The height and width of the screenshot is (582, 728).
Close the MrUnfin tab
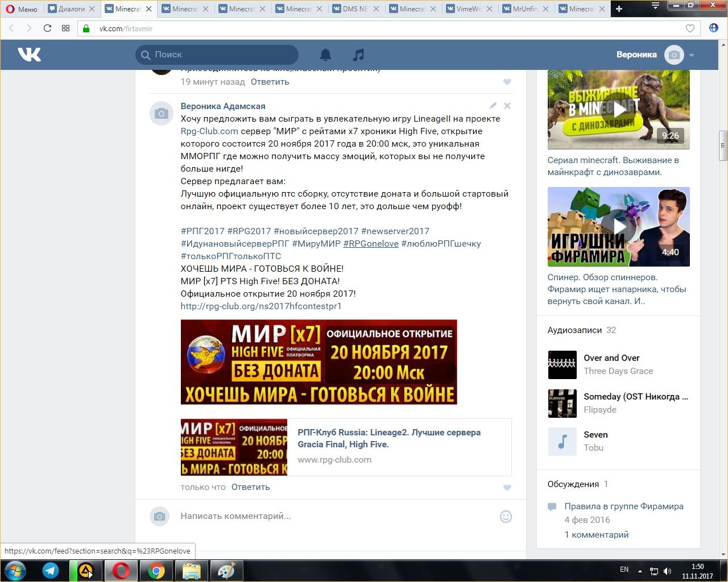(x=546, y=9)
